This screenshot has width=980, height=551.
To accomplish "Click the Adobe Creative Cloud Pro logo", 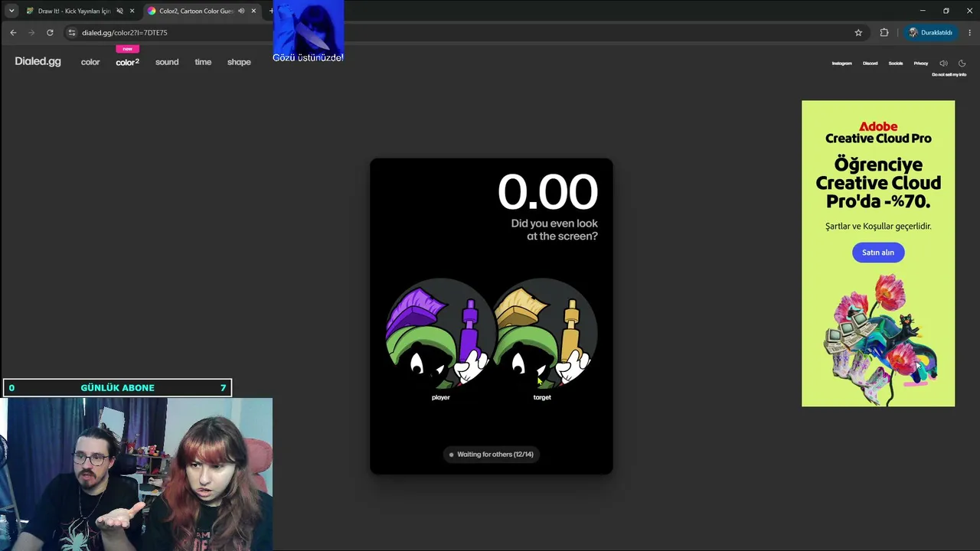I will tap(878, 132).
